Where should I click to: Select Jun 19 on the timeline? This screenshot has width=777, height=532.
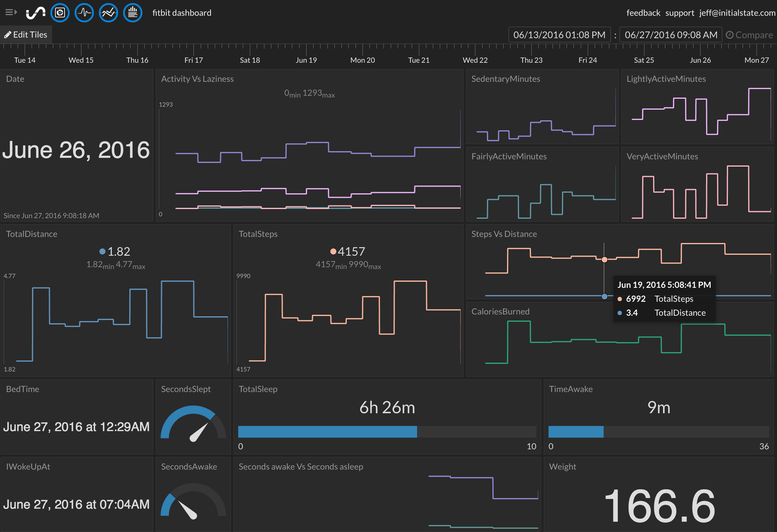(x=306, y=60)
